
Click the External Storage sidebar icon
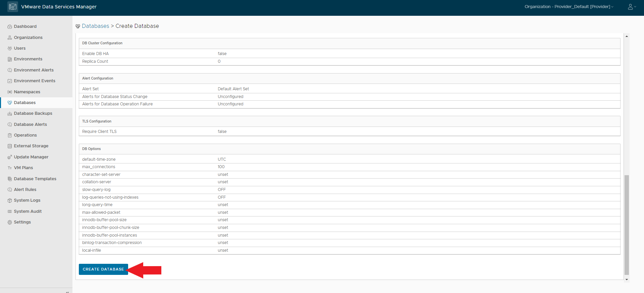10,146
